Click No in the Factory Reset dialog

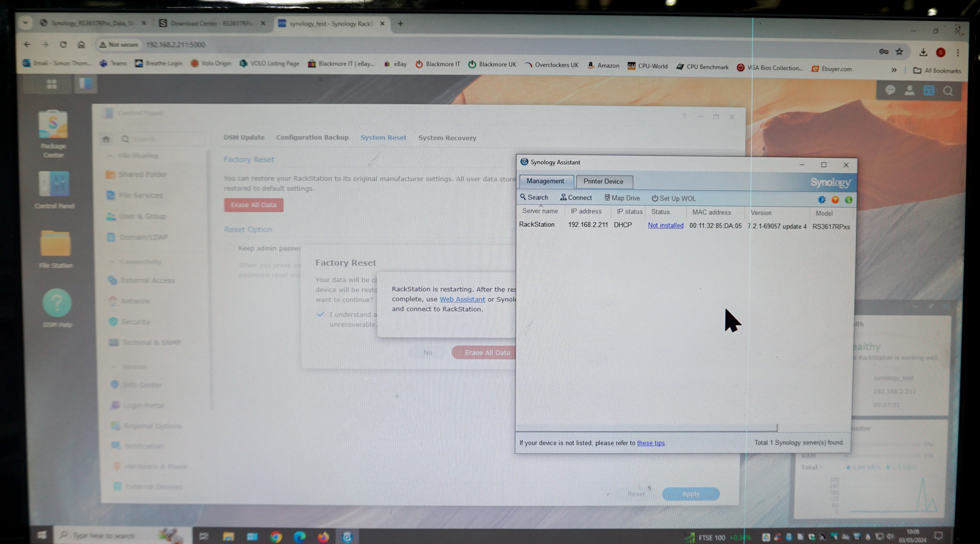coord(428,352)
